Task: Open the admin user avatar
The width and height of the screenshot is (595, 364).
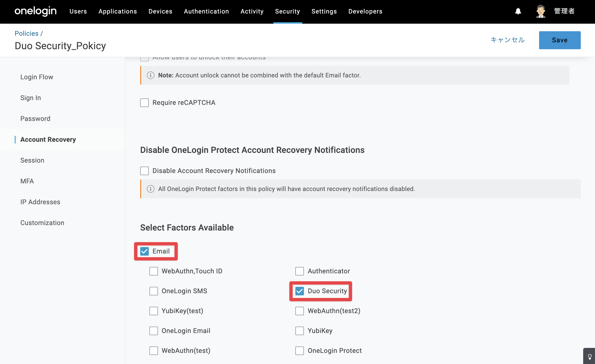Action: (541, 11)
